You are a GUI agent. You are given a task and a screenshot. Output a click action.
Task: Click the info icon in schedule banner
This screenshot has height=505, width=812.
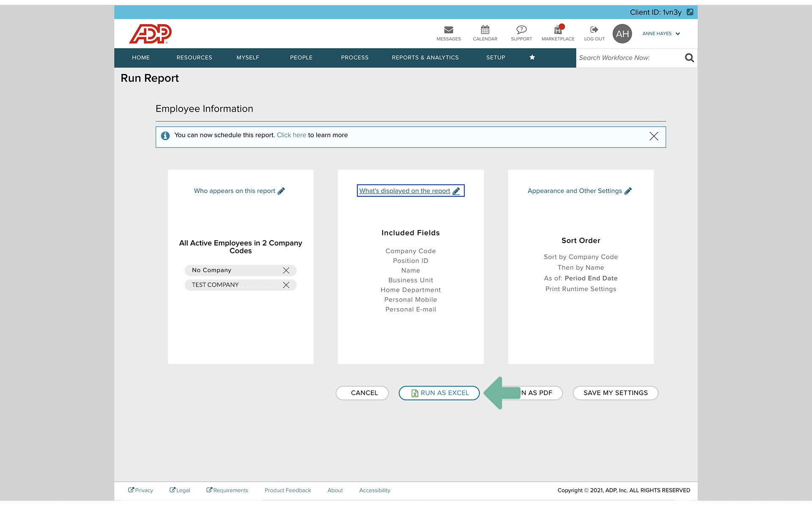(165, 136)
